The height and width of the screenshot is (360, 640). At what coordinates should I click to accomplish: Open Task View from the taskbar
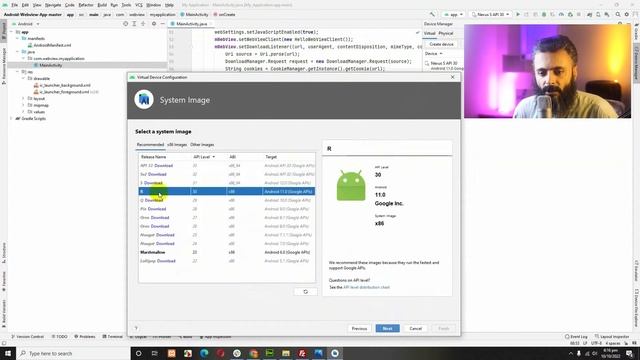[155, 353]
